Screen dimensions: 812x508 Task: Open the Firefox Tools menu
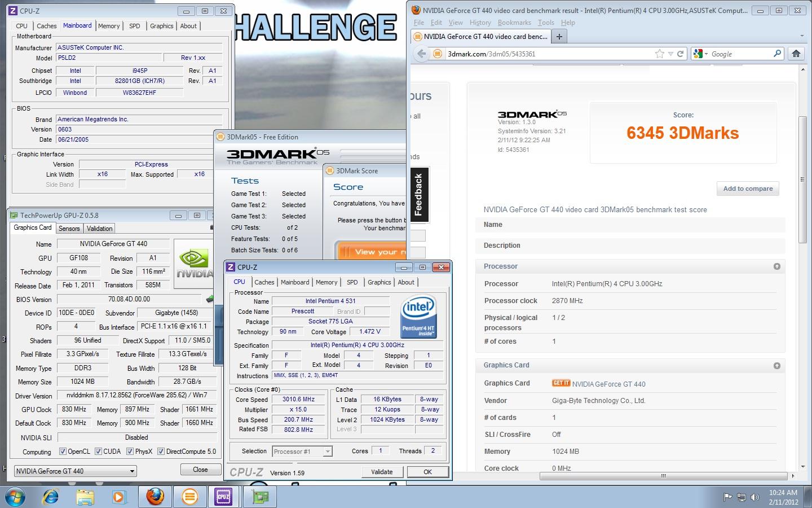click(x=546, y=23)
